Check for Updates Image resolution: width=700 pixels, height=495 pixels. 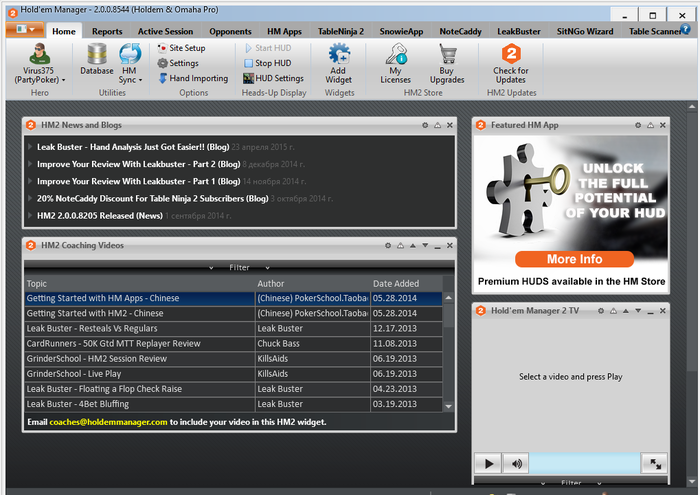tap(511, 63)
